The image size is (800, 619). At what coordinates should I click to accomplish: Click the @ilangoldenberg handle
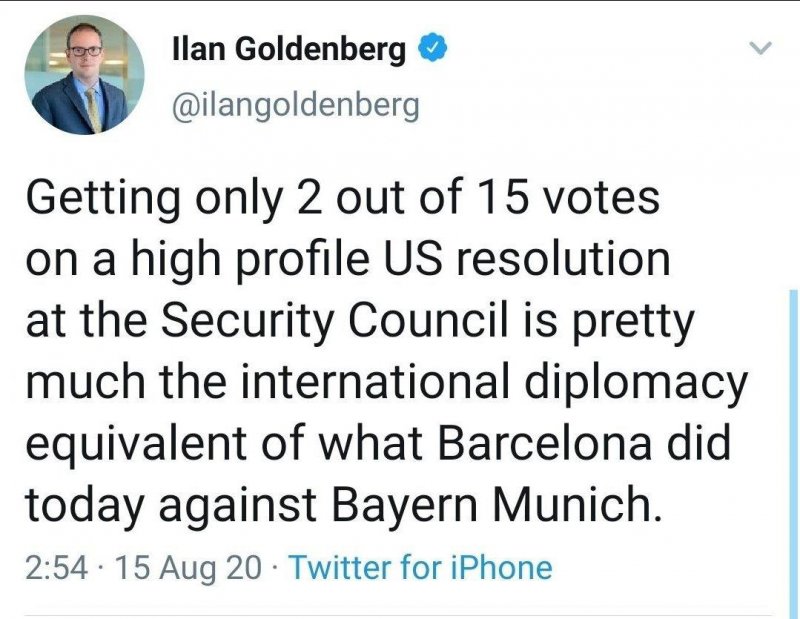pos(296,104)
